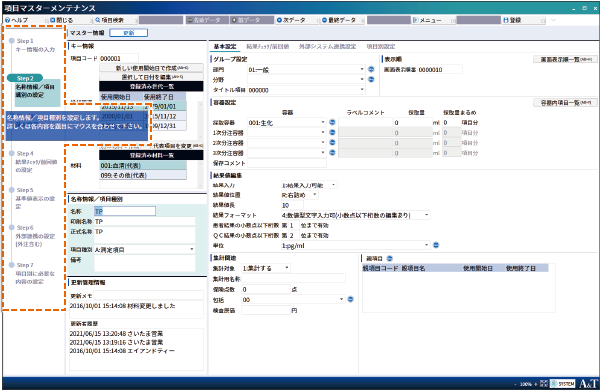Open 集計対象 dropdown showing 1:集計する
The width and height of the screenshot is (600, 390).
point(266,268)
